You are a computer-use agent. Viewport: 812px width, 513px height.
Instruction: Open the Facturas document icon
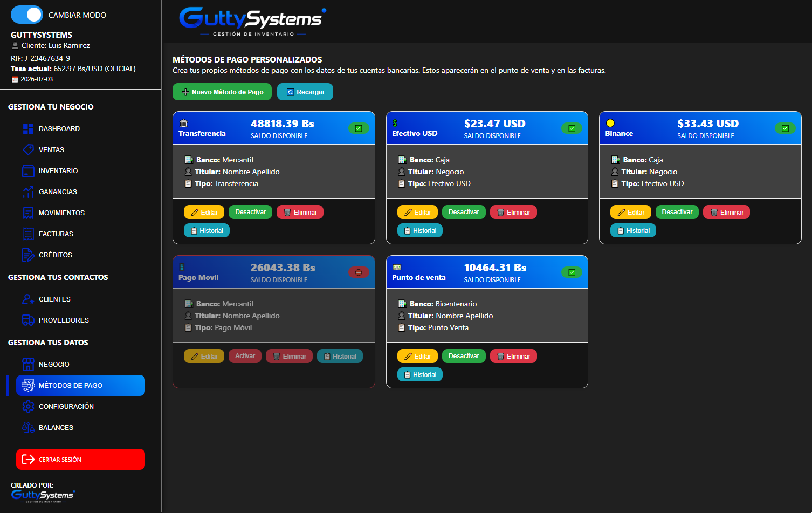(x=29, y=234)
